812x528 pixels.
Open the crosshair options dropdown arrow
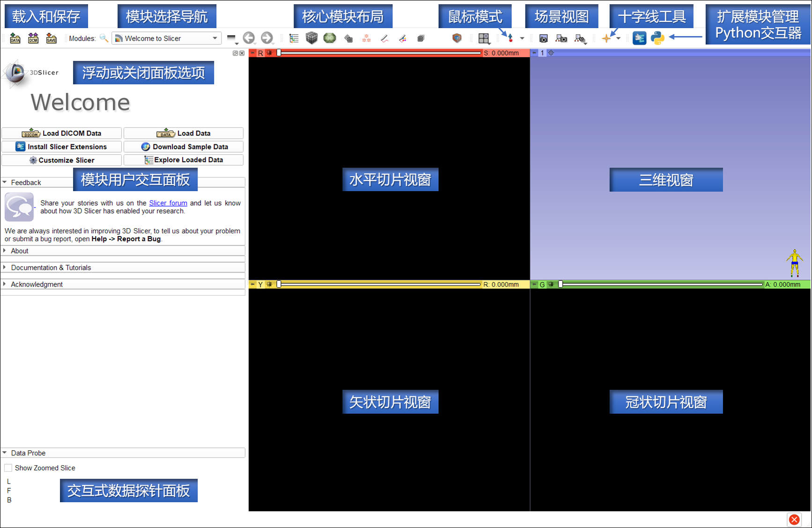click(x=619, y=38)
